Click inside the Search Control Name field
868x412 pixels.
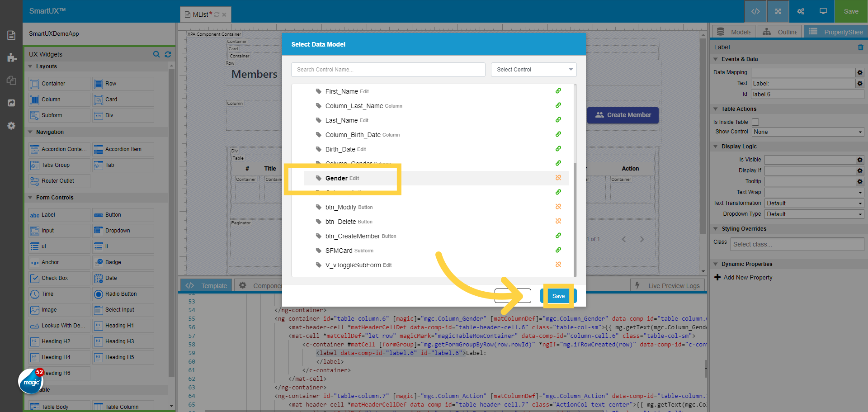click(388, 69)
